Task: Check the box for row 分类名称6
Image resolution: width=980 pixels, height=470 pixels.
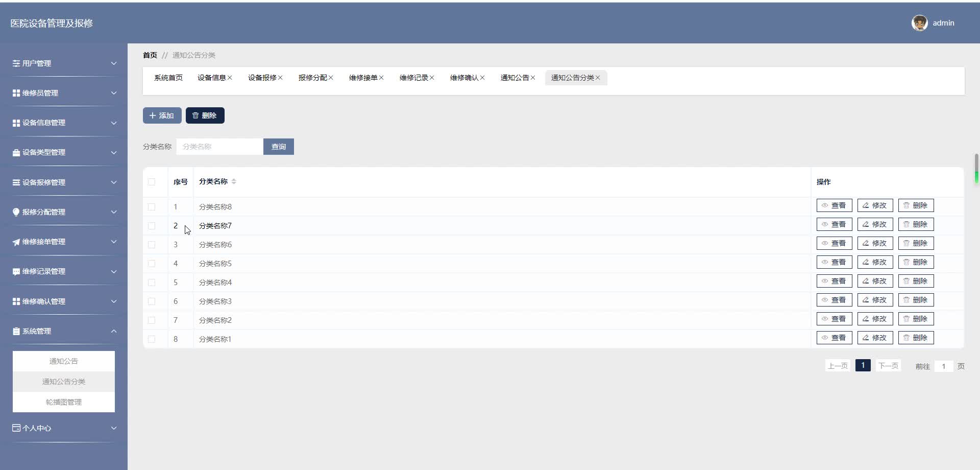Action: pos(152,245)
